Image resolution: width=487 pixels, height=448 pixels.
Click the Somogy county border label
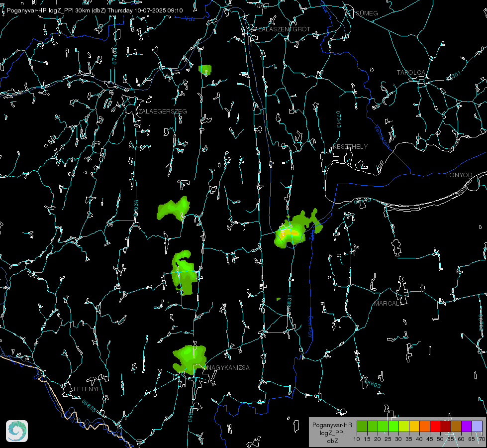tap(310, 327)
